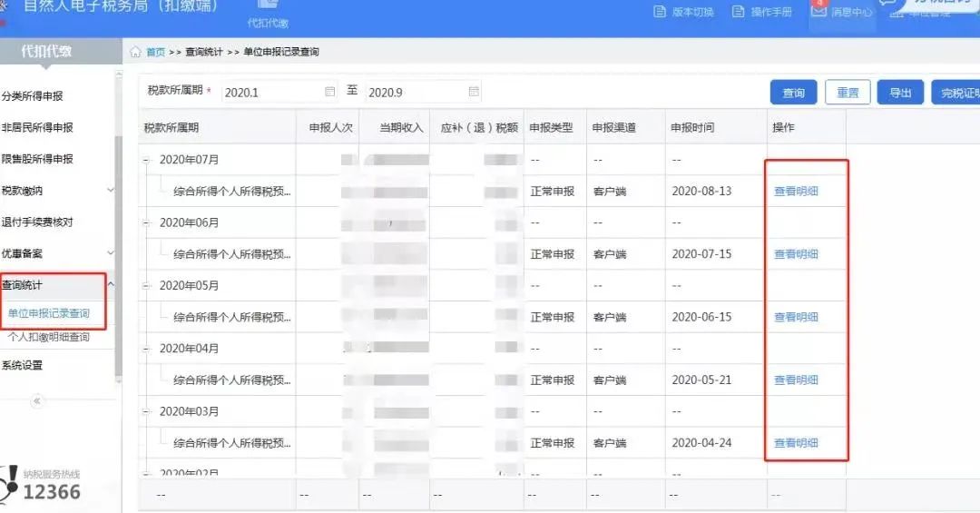This screenshot has height=513, width=980.
Task: Open 限售股所得申报 in sidebar
Action: click(x=37, y=159)
